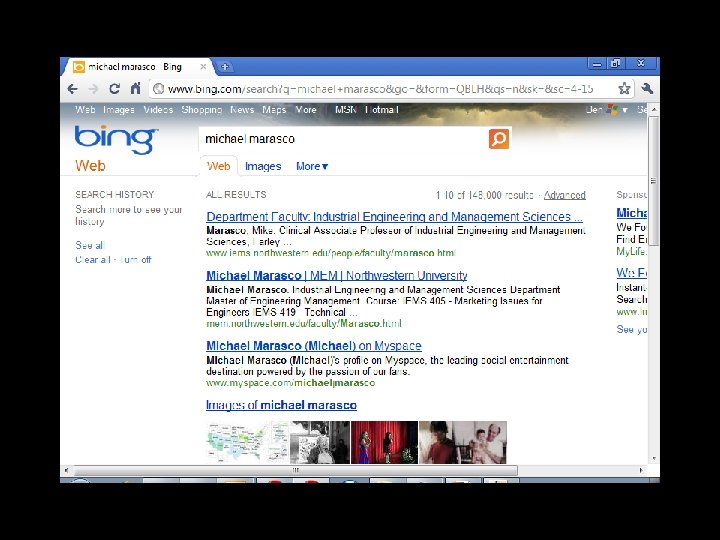Click the Bing favicon on the tab
The width and height of the screenshot is (720, 540).
coord(79,67)
